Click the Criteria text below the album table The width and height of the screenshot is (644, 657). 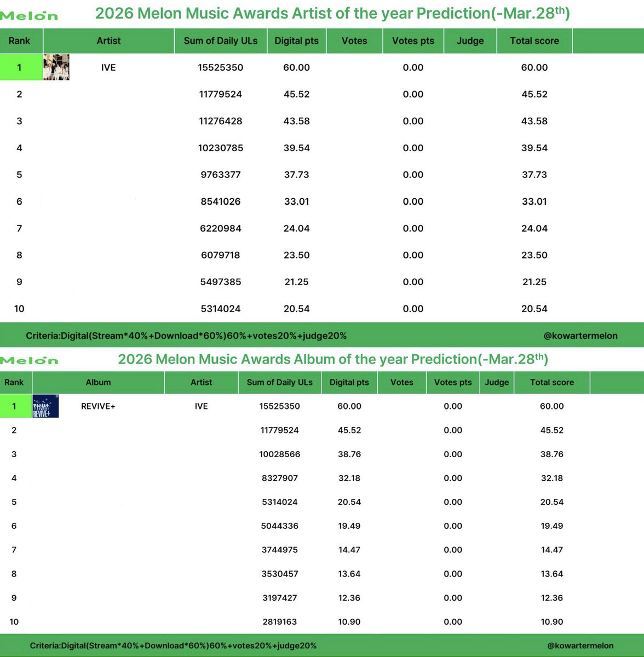pyautogui.click(x=173, y=646)
